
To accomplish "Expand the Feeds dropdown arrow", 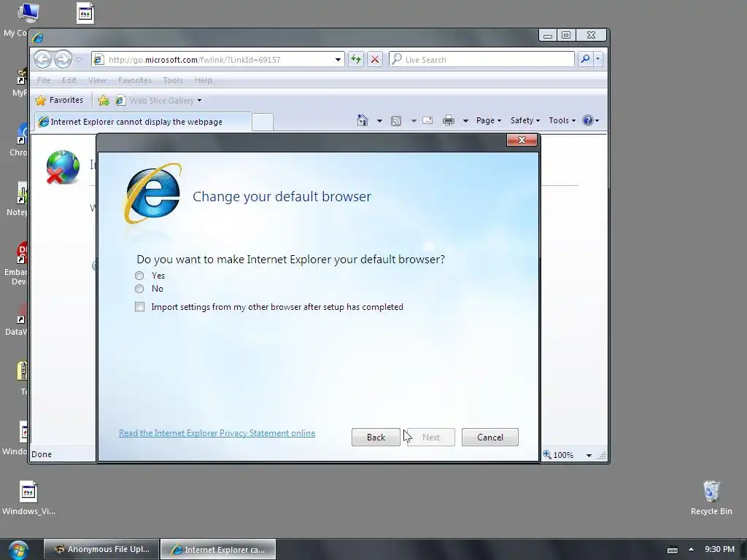I will click(x=414, y=121).
